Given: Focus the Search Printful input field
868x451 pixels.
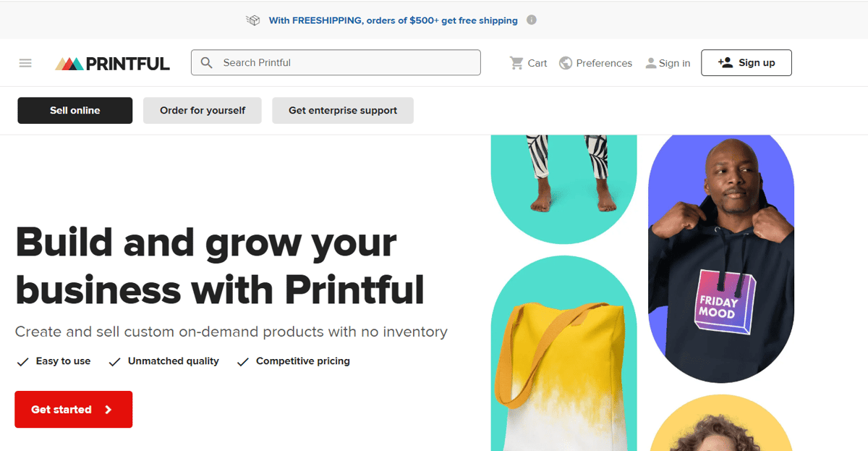Looking at the screenshot, I should point(336,62).
